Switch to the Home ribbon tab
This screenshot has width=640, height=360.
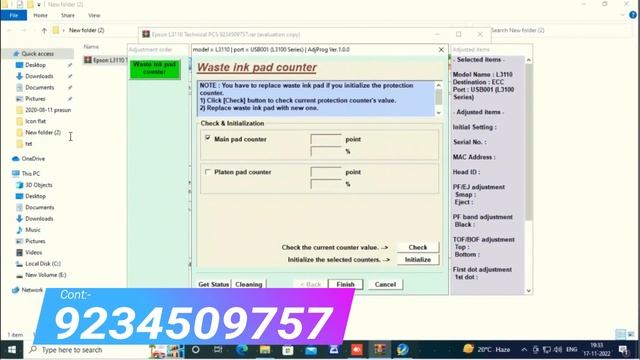40,15
